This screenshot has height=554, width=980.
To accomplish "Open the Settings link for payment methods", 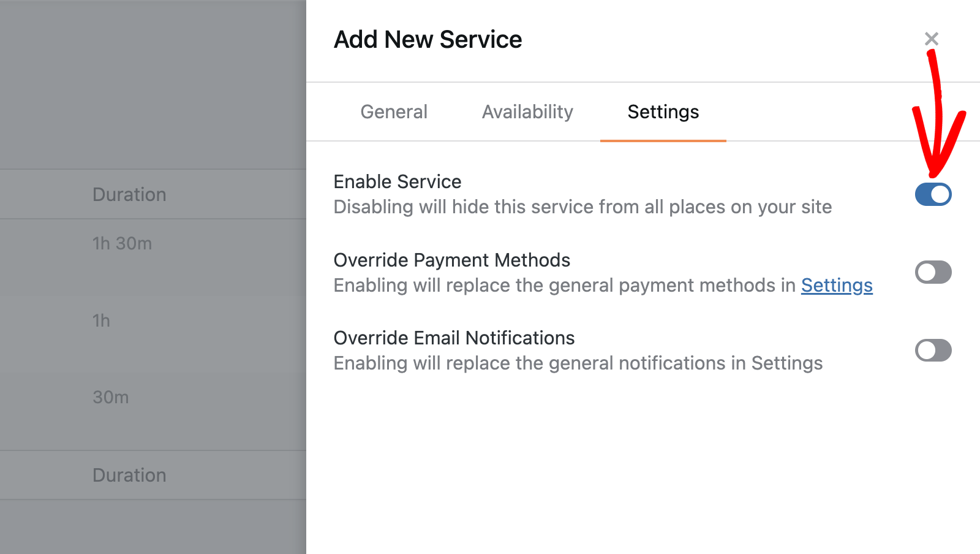I will click(x=837, y=285).
